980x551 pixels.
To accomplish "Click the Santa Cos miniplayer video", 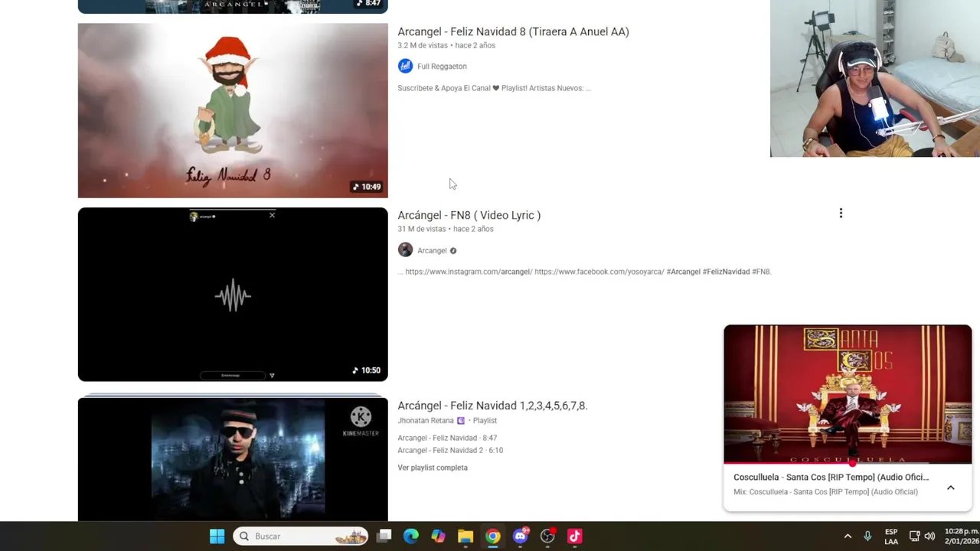I will (x=848, y=393).
